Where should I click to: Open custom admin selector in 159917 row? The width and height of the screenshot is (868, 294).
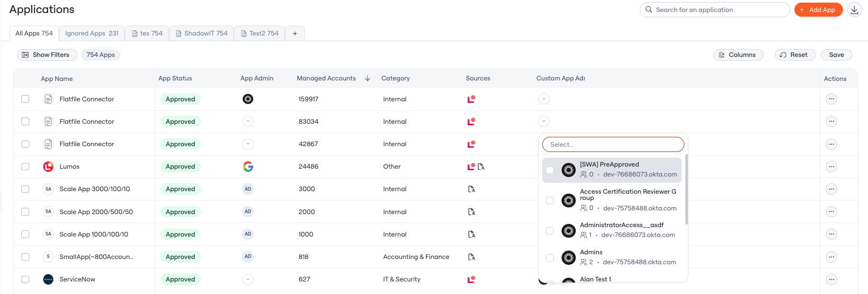[544, 99]
